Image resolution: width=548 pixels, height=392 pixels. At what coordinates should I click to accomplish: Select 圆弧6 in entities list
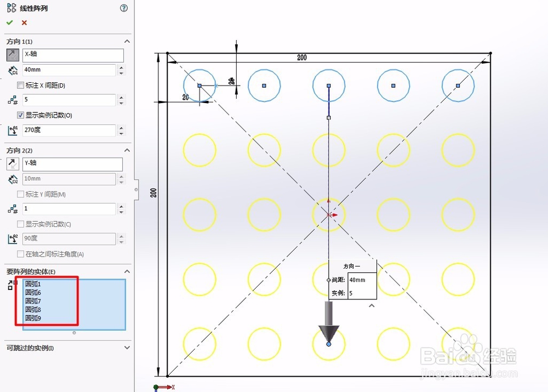[33, 293]
